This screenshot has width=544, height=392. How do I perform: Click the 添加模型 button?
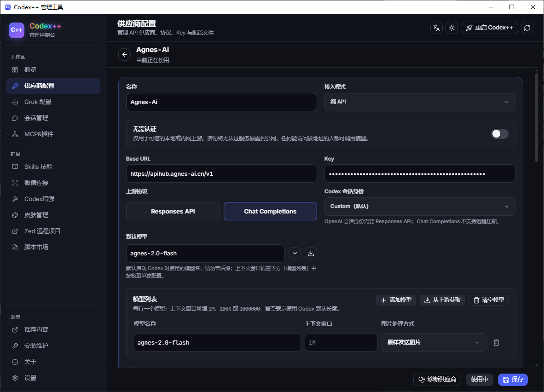point(396,300)
